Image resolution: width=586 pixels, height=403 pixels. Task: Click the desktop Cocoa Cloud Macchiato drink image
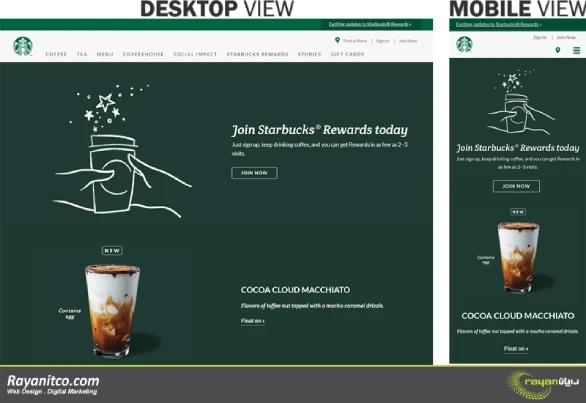[x=112, y=310]
